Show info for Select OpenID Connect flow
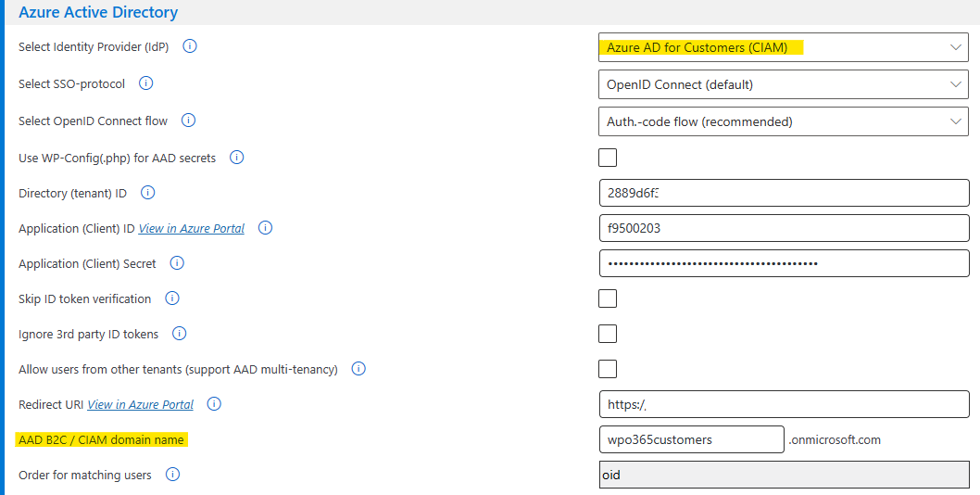The width and height of the screenshot is (980, 495). click(x=188, y=121)
